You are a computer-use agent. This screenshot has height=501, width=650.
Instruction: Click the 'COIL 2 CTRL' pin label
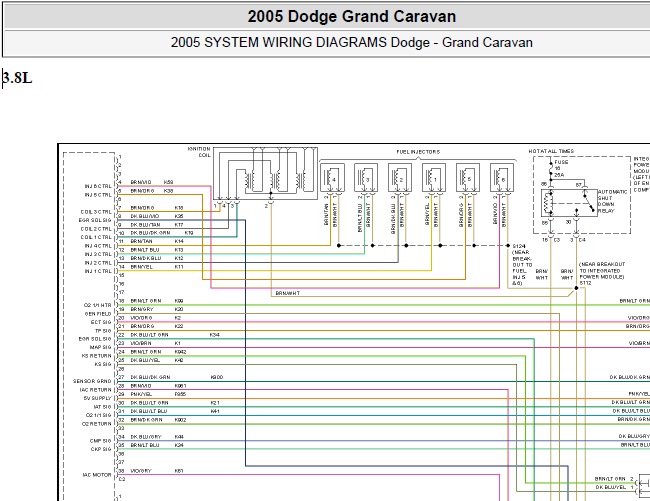96,229
